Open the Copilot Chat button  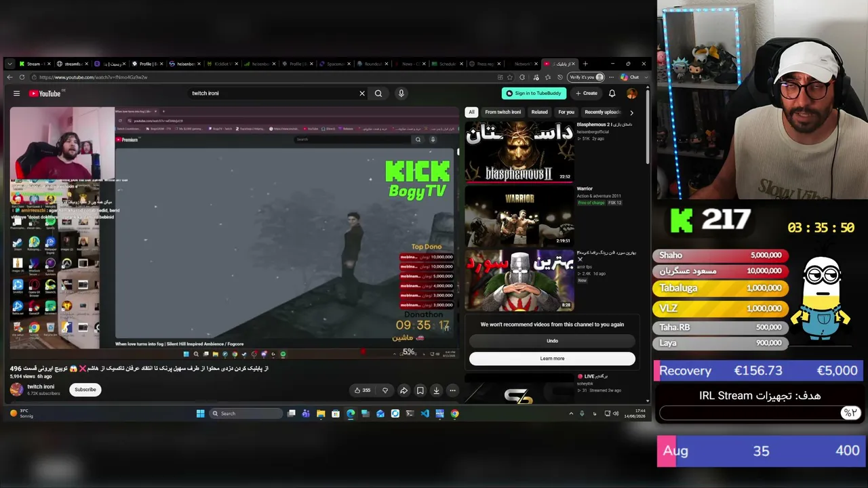click(x=630, y=77)
